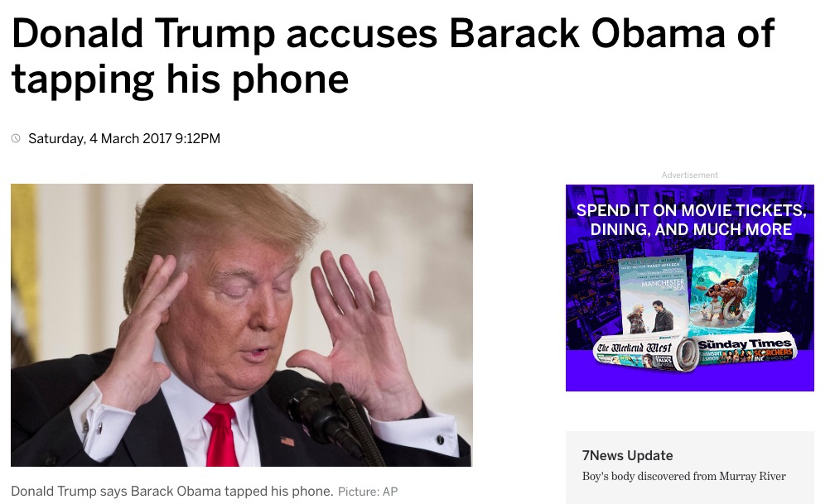Click the 'Advertisement' label above the ad

click(x=689, y=175)
